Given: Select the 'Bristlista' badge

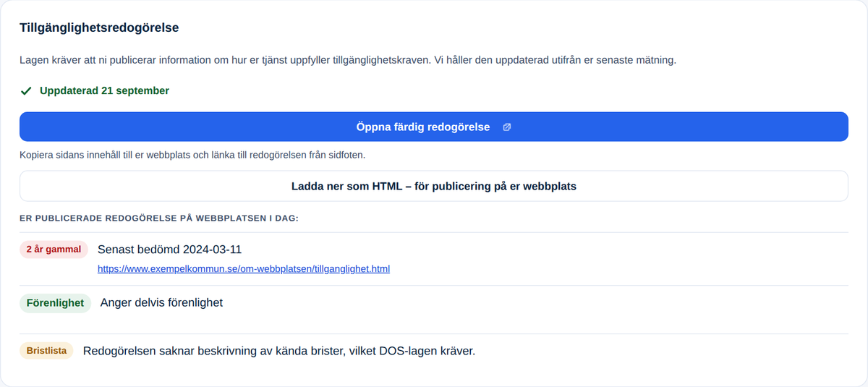Looking at the screenshot, I should pyautogui.click(x=46, y=351).
